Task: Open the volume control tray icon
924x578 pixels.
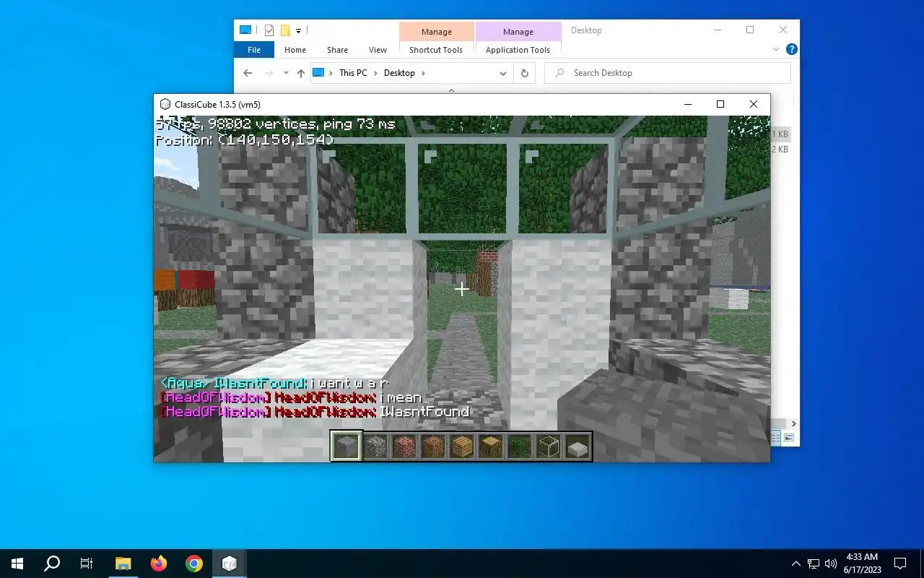Action: [x=830, y=564]
